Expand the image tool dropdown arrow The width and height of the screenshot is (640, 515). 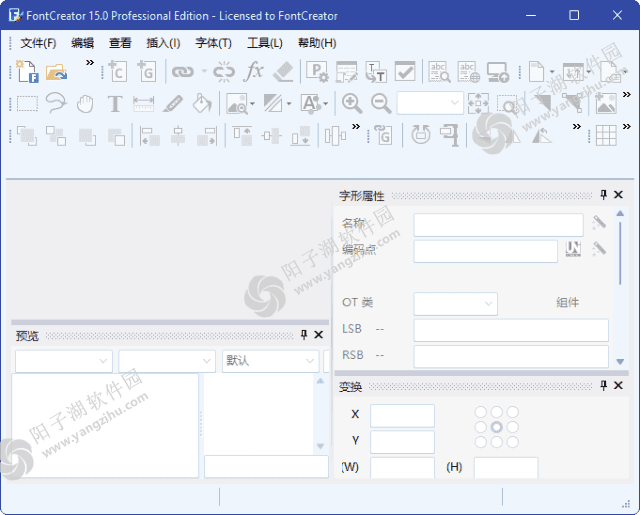tap(253, 104)
